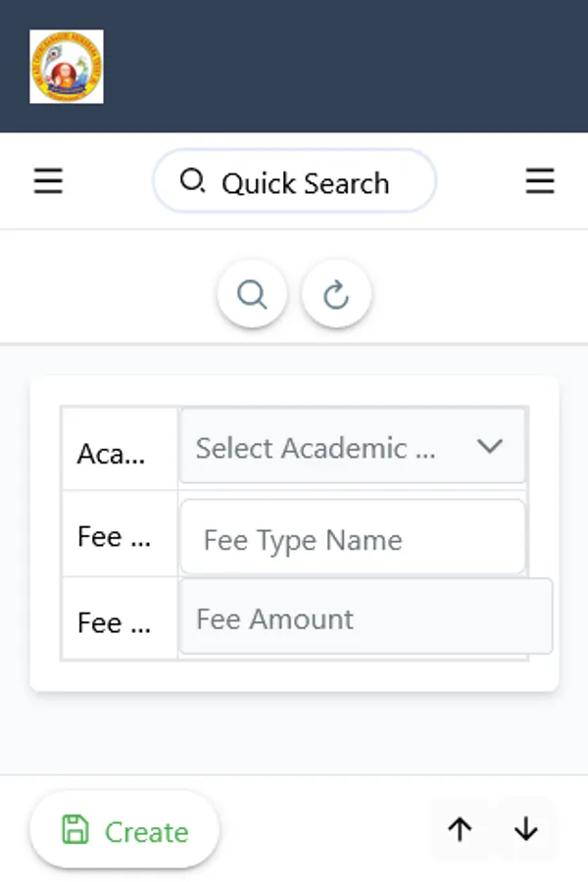Click into the Fee Type Name field

click(353, 539)
